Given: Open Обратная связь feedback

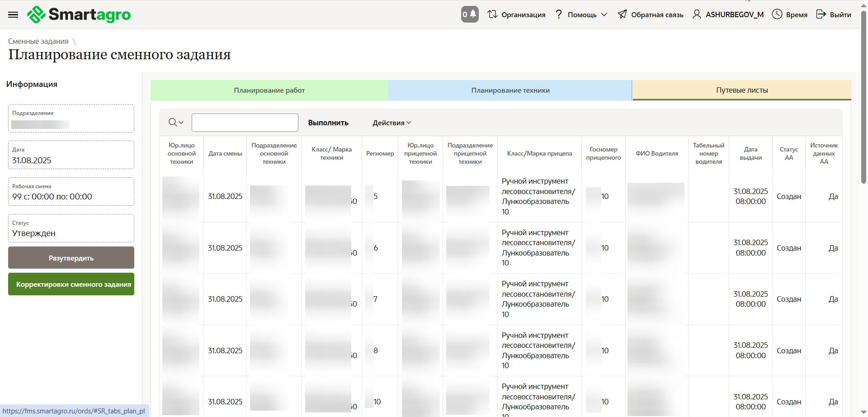Looking at the screenshot, I should point(651,14).
